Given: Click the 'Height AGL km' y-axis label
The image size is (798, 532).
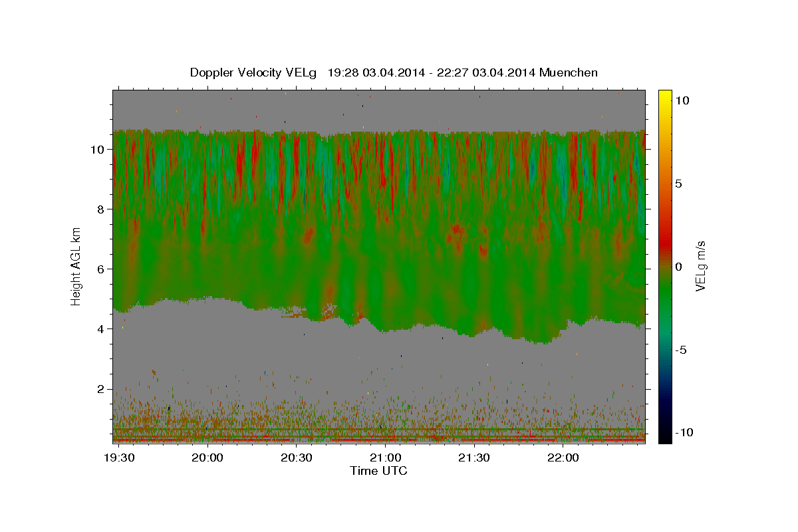Looking at the screenshot, I should (x=76, y=266).
